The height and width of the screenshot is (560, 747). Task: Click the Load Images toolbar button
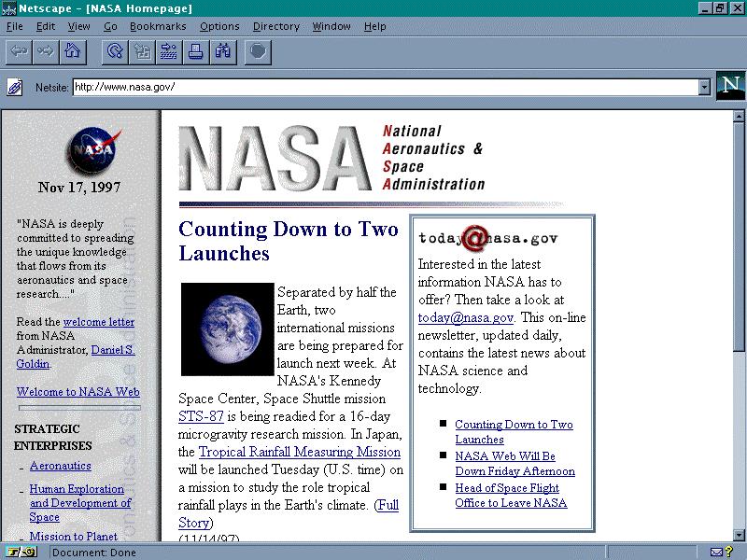click(142, 51)
